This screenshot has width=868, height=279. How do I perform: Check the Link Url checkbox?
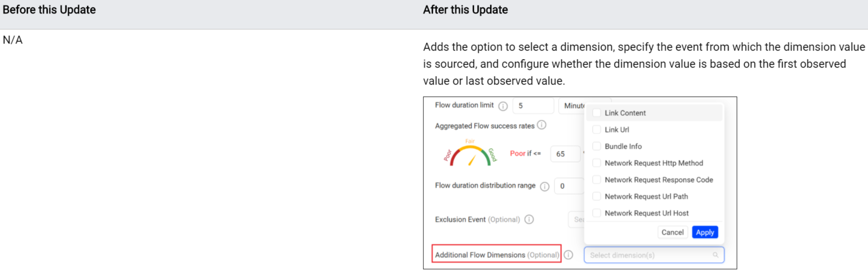point(596,129)
